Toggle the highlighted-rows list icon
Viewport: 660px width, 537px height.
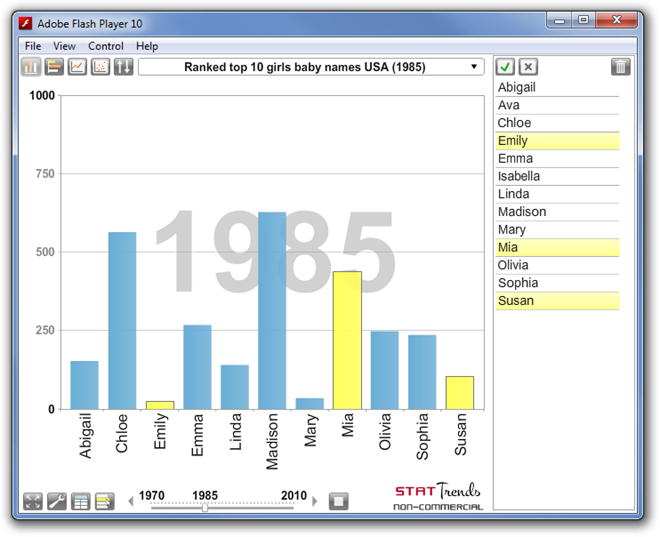[104, 501]
